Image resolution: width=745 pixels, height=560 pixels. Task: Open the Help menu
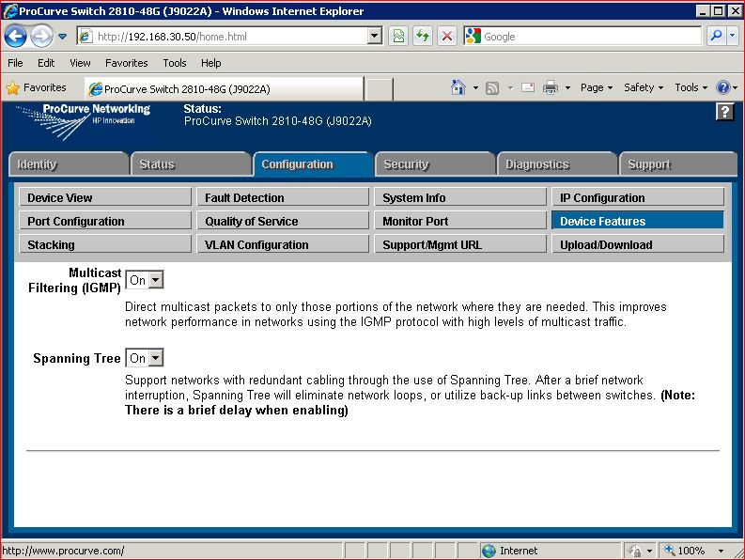pos(211,63)
